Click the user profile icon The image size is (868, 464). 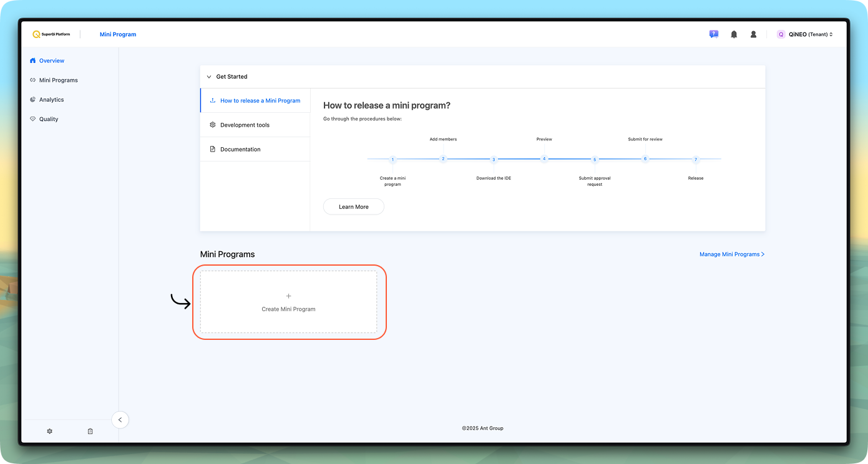point(753,34)
